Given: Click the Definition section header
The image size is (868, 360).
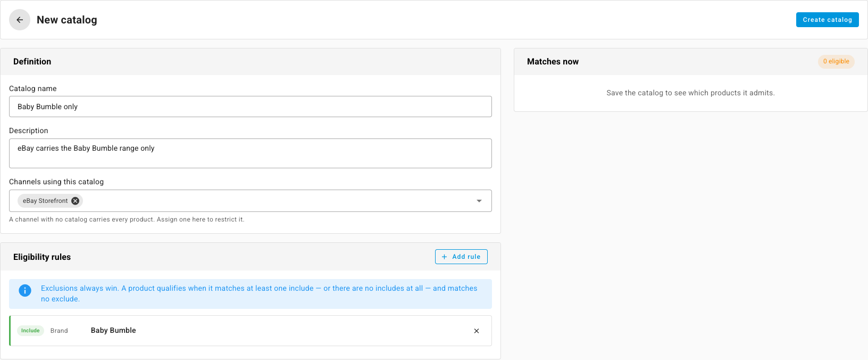Looking at the screenshot, I should 32,62.
